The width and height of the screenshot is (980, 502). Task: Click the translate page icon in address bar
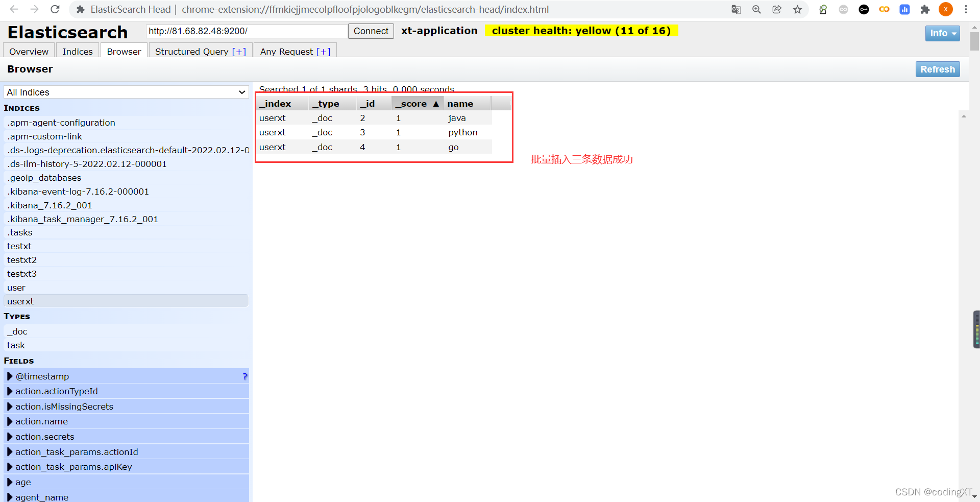736,9
